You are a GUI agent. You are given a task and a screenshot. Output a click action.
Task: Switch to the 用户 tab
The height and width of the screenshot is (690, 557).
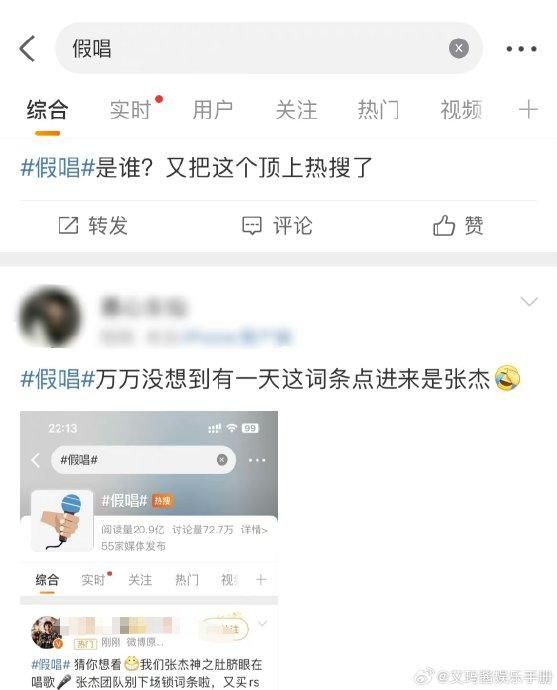213,110
